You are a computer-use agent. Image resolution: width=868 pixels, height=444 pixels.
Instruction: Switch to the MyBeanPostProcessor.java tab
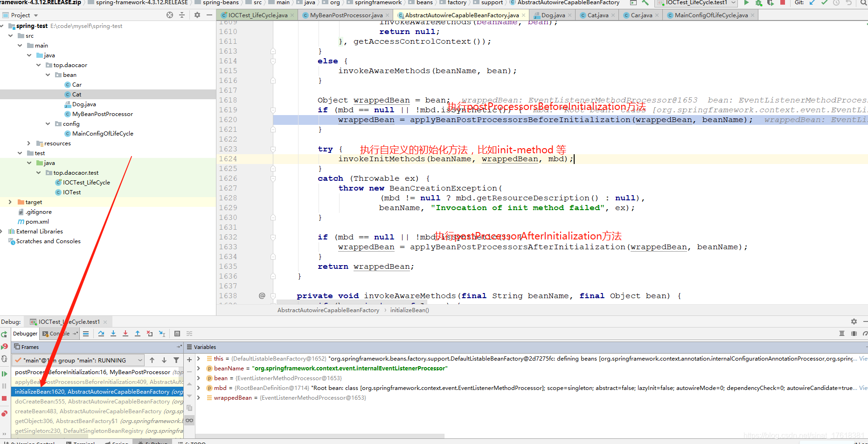click(346, 15)
